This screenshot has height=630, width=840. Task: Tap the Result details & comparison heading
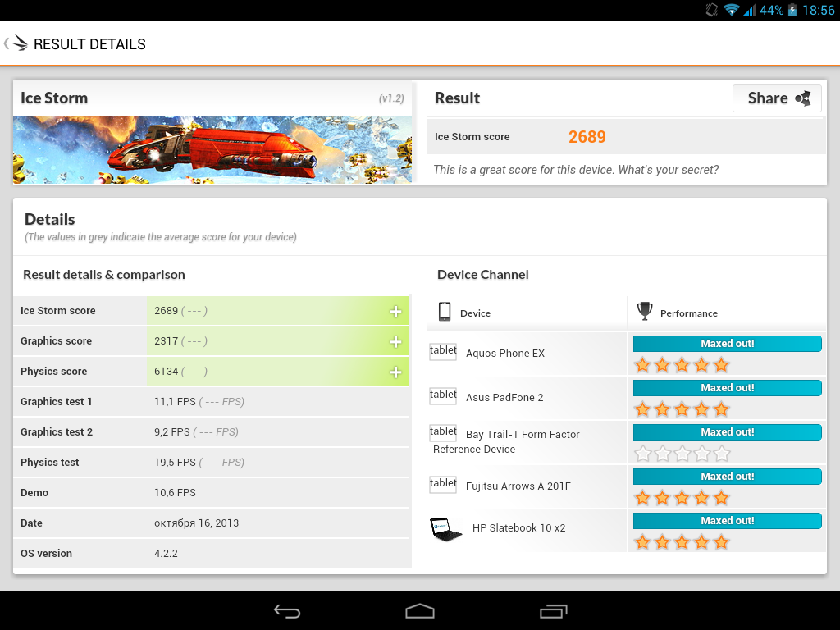coord(104,275)
